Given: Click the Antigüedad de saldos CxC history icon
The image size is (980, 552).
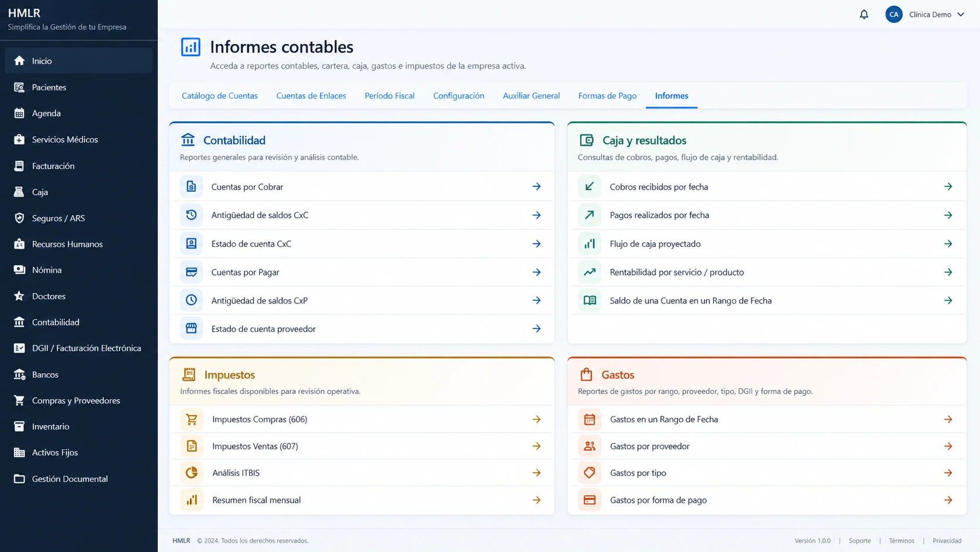Looking at the screenshot, I should pyautogui.click(x=191, y=215).
